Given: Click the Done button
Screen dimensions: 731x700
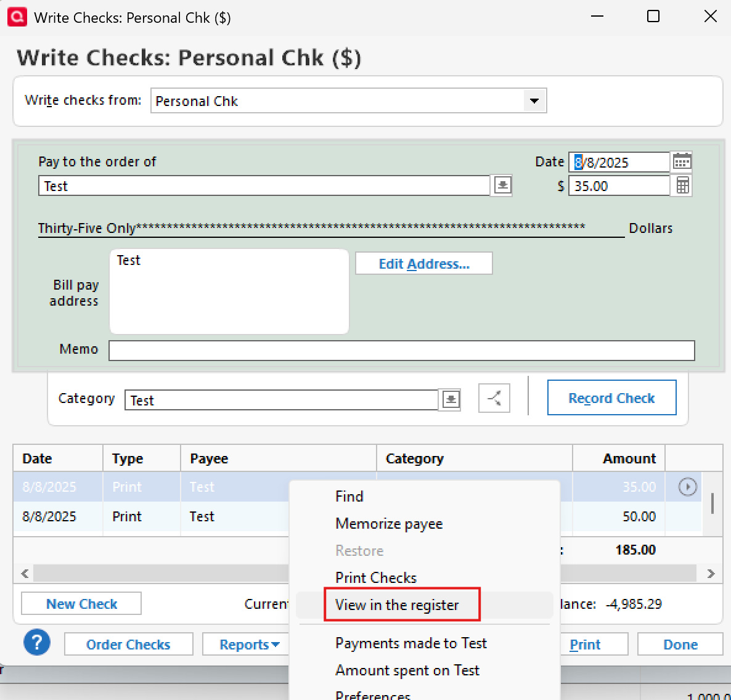Looking at the screenshot, I should tap(680, 644).
